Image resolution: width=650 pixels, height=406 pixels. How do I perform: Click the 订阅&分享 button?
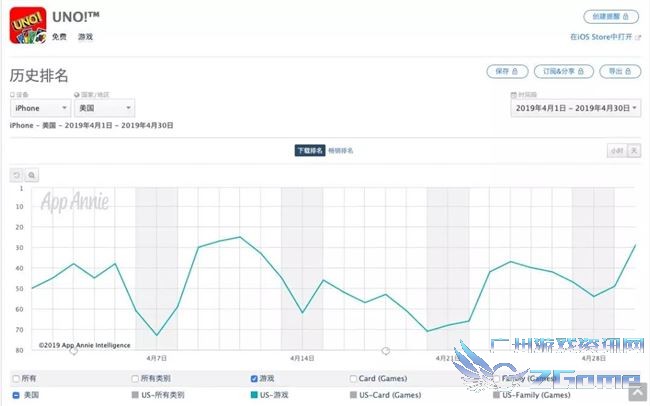(564, 71)
